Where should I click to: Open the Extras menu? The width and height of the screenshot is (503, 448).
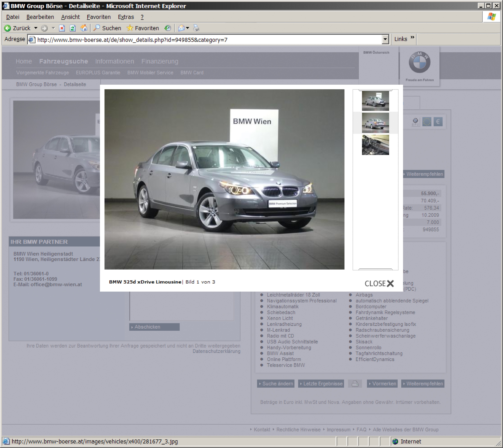[126, 17]
